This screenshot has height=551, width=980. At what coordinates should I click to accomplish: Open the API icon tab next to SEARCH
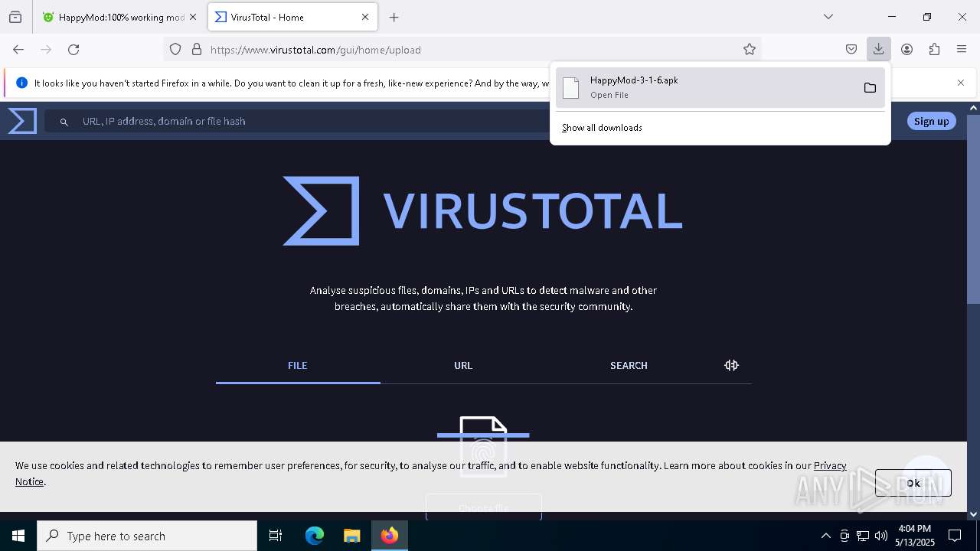731,366
